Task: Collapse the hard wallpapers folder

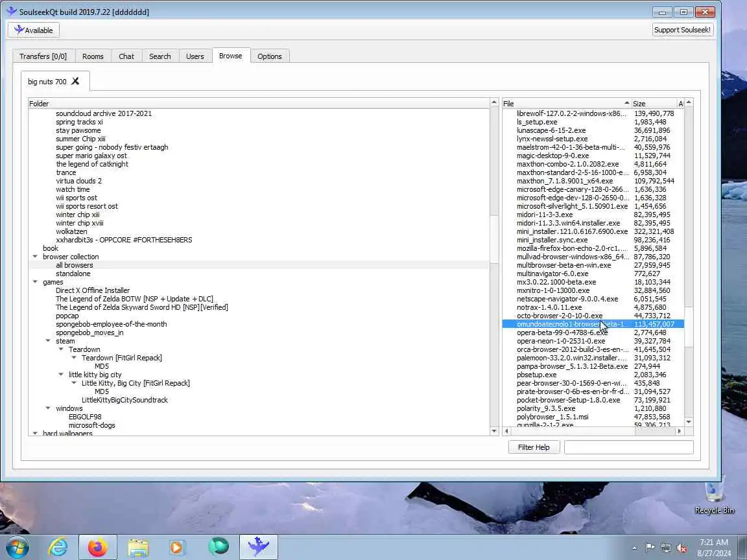Action: [x=35, y=433]
